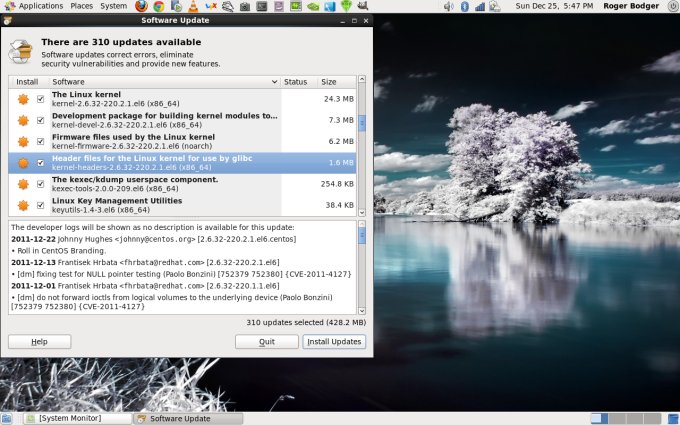Select the kexec/kdump userspace component row
This screenshot has height=425, width=680.
[x=182, y=184]
